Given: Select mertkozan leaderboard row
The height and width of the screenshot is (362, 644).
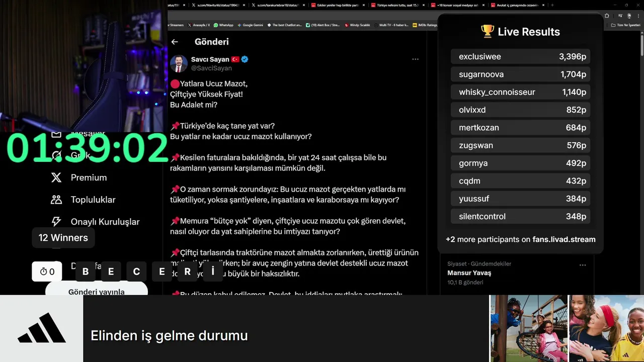Looking at the screenshot, I should click(x=520, y=128).
